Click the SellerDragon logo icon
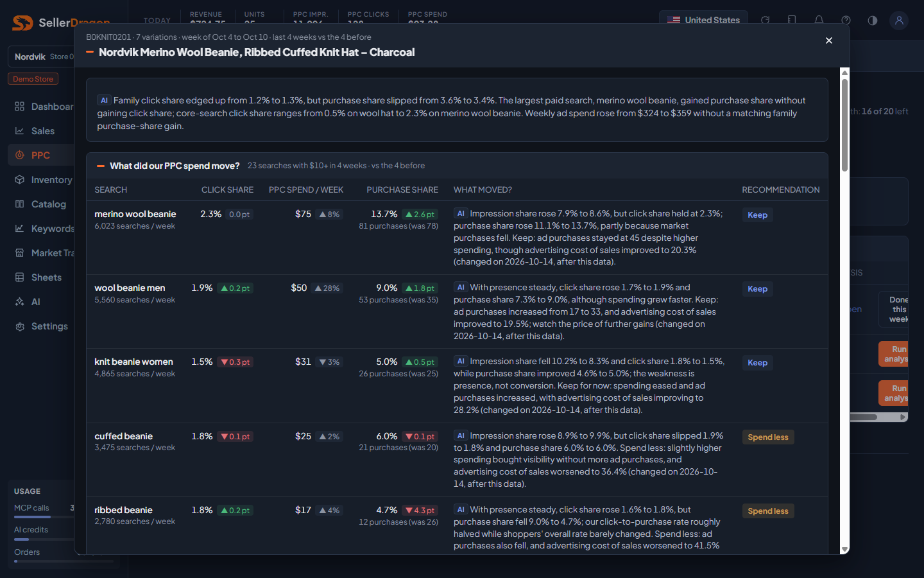The image size is (924, 578). [22, 22]
